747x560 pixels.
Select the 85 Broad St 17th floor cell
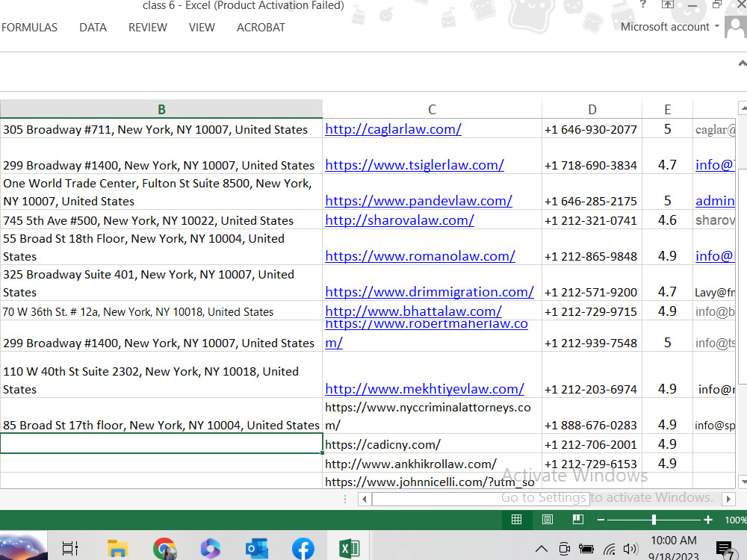coord(161,416)
